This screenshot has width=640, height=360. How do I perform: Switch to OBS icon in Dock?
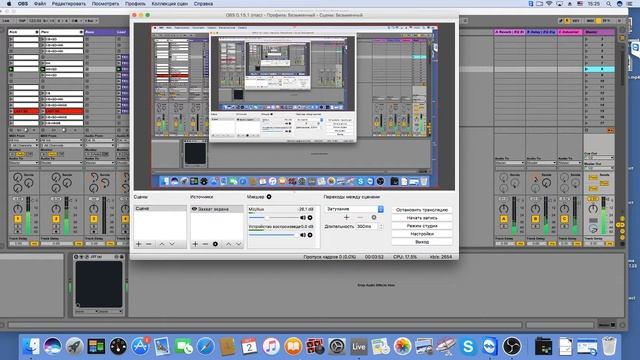pos(511,347)
